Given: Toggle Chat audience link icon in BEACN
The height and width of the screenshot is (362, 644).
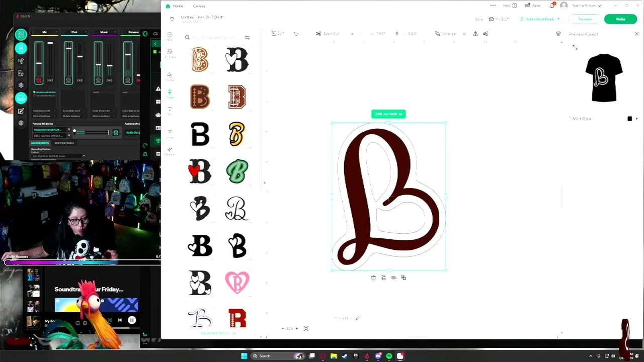Looking at the screenshot, I should coord(79,80).
